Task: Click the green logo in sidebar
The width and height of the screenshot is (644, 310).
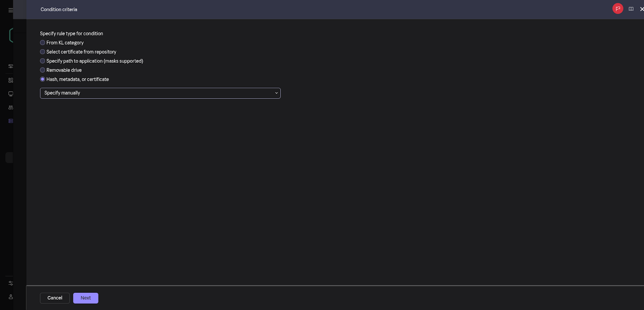Action: point(10,35)
